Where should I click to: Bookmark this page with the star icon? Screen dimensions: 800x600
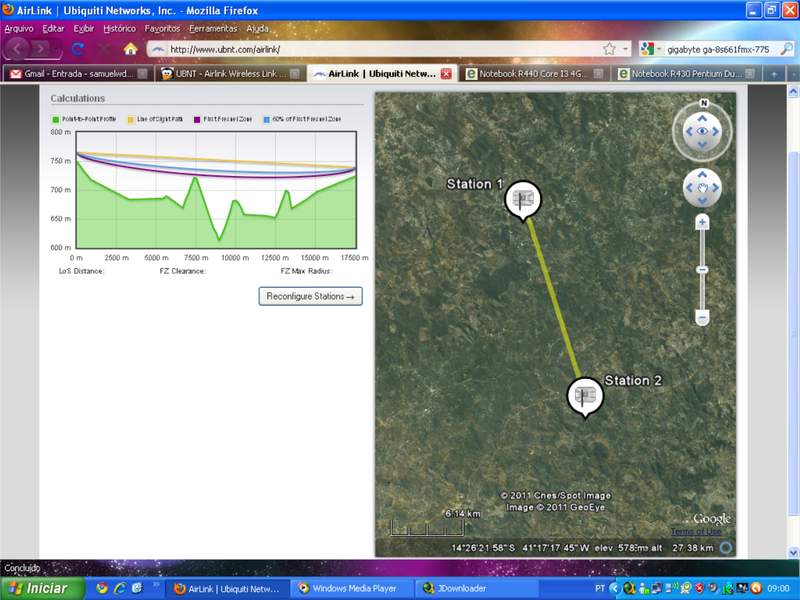click(609, 49)
